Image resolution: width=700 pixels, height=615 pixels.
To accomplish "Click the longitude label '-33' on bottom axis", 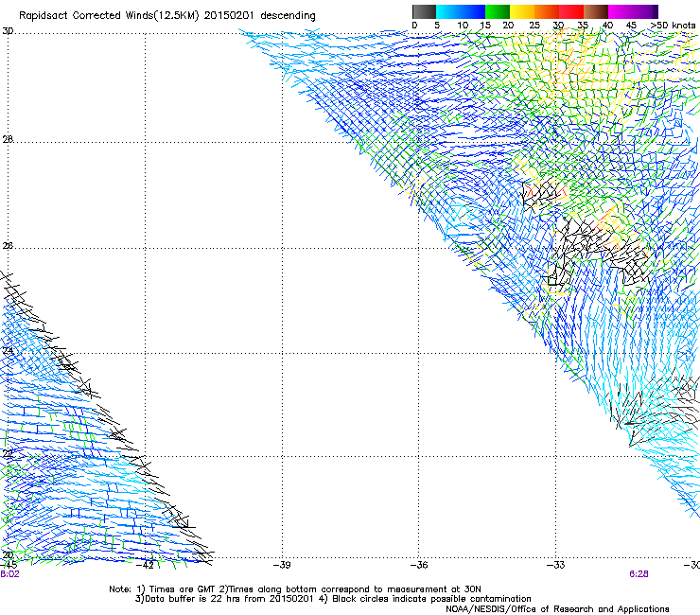I will 556,565.
